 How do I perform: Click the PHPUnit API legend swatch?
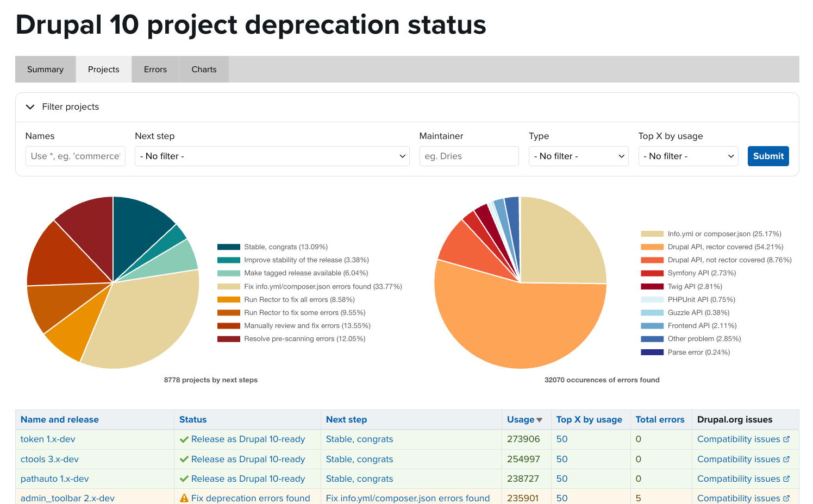pyautogui.click(x=652, y=300)
